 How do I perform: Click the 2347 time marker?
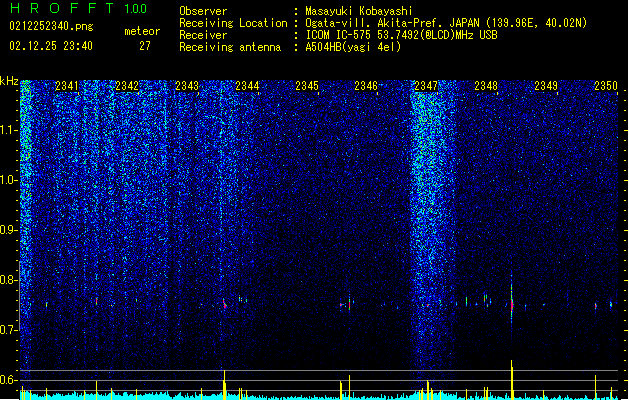[426, 86]
